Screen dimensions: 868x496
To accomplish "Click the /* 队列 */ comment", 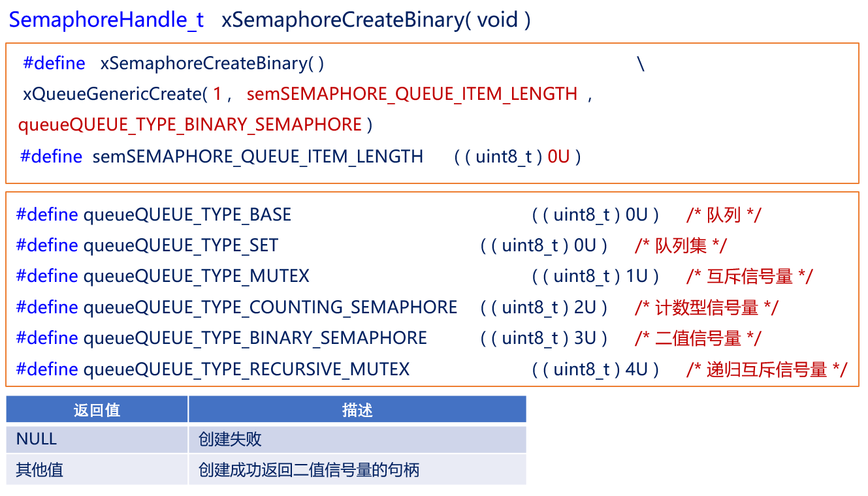I will click(x=724, y=215).
